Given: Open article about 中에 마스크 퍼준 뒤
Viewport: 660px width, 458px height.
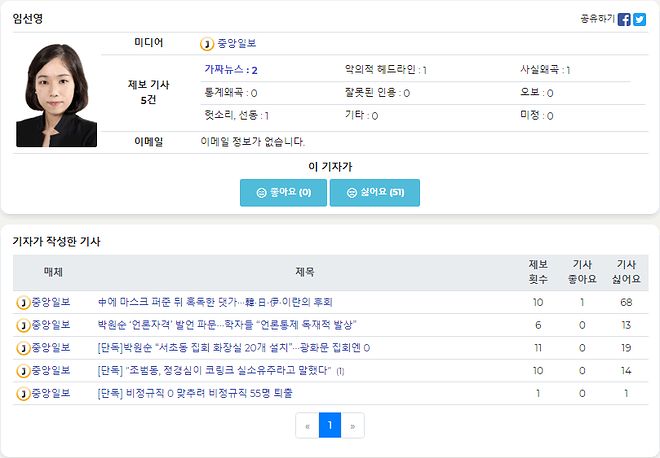Looking at the screenshot, I should coord(215,302).
